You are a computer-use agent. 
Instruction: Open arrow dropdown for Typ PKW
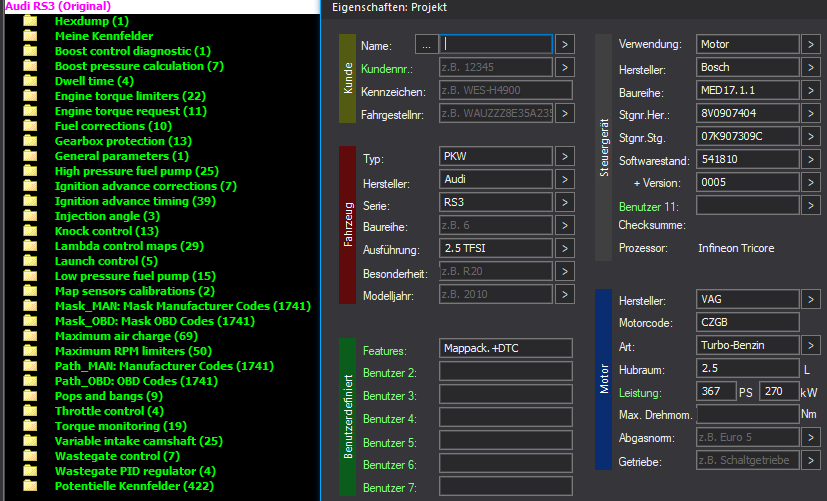(564, 157)
